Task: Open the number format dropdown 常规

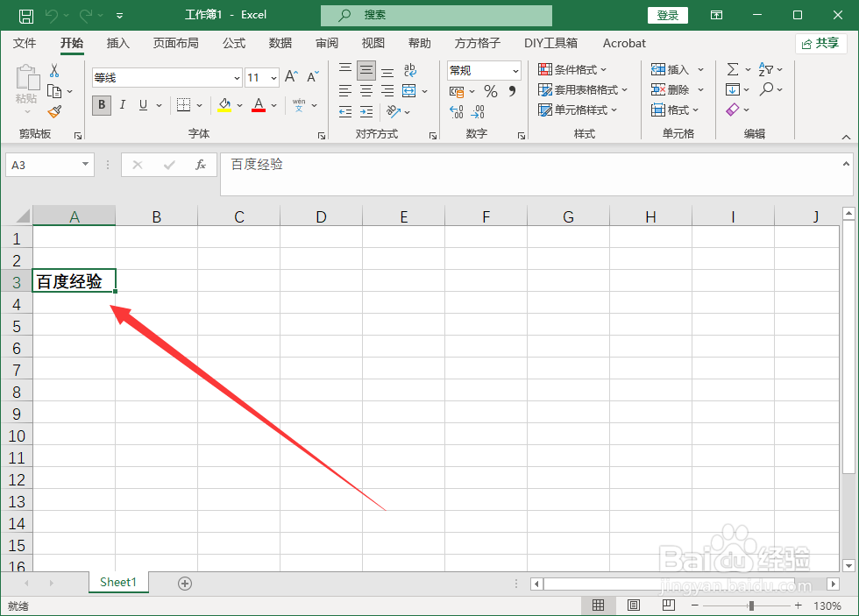Action: (x=515, y=71)
